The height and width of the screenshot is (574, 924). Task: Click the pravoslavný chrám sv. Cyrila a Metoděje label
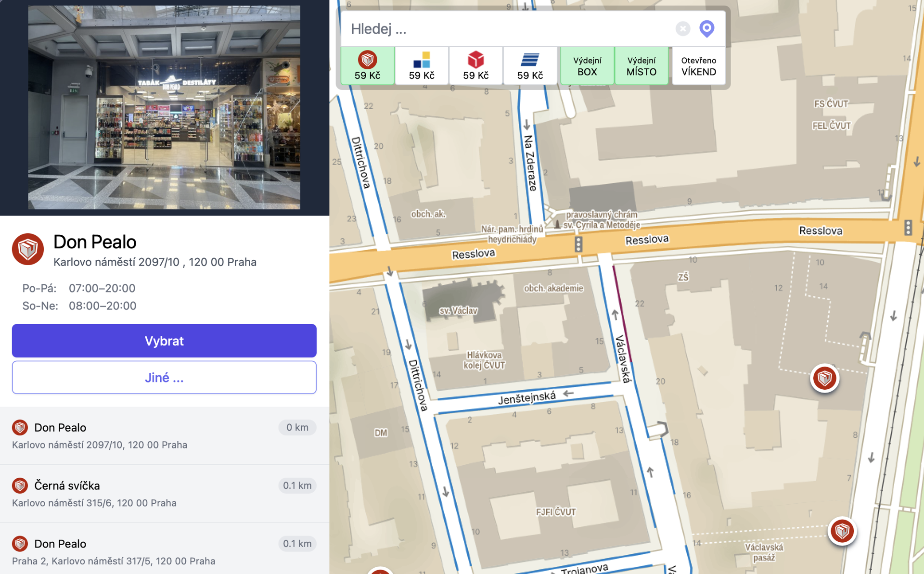[x=602, y=219]
